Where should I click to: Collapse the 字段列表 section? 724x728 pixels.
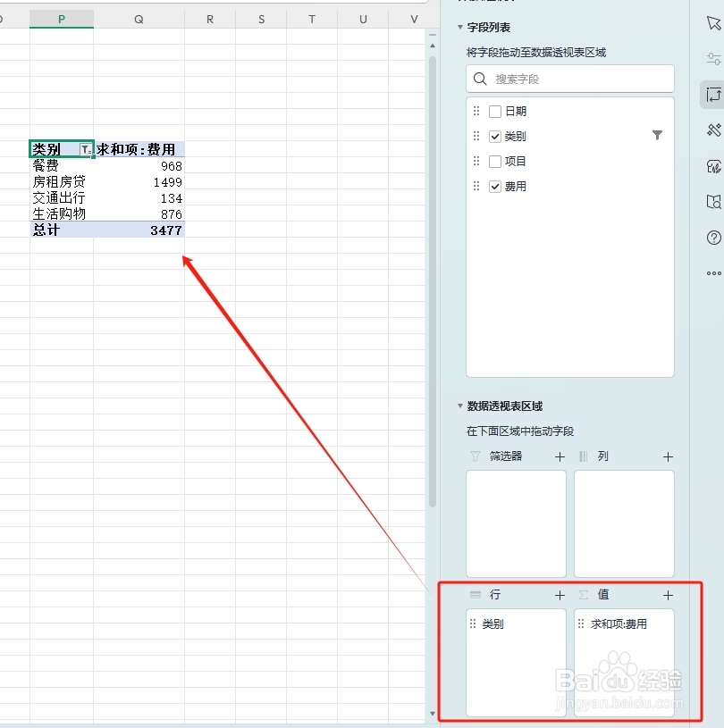tap(459, 28)
